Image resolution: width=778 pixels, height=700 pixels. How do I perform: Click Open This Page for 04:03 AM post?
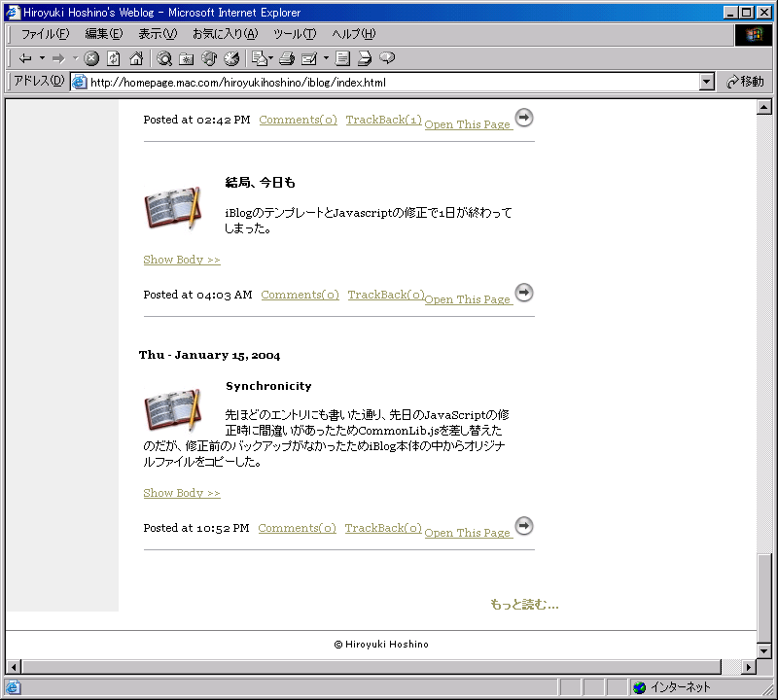[469, 299]
